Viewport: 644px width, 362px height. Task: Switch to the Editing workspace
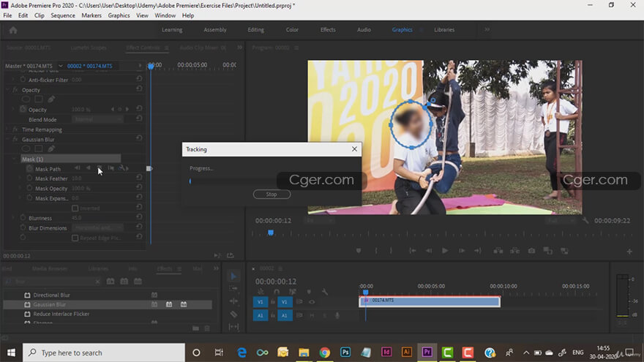point(255,29)
